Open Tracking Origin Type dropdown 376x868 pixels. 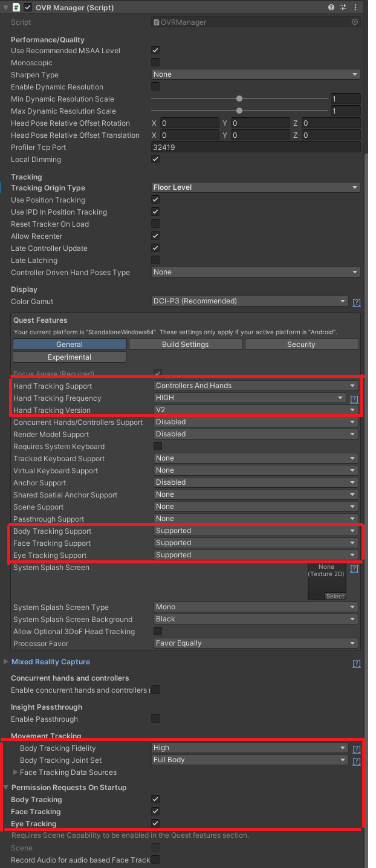click(256, 187)
